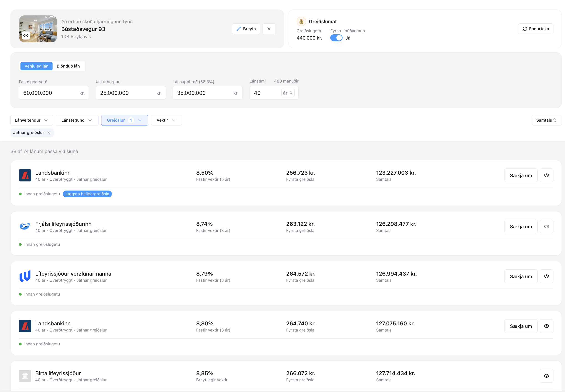Screen dimensions: 565x392
Task: Change sorting with the Samtals dropdown
Action: (547, 120)
